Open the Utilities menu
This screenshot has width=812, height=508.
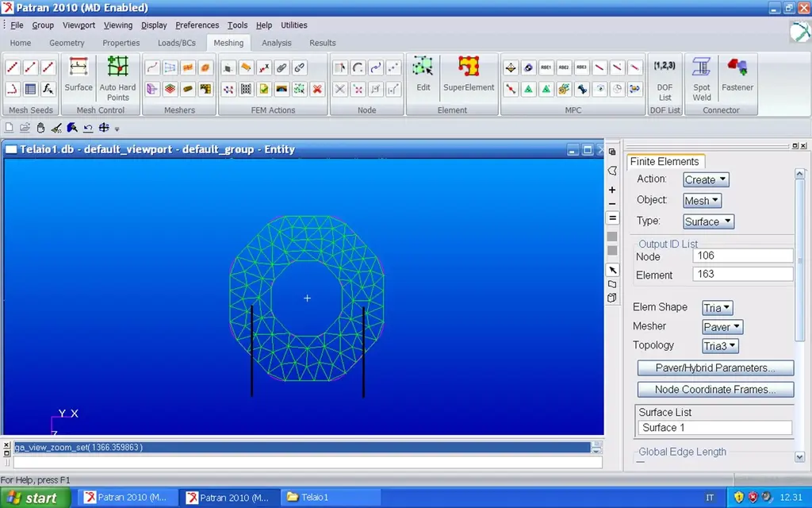293,25
